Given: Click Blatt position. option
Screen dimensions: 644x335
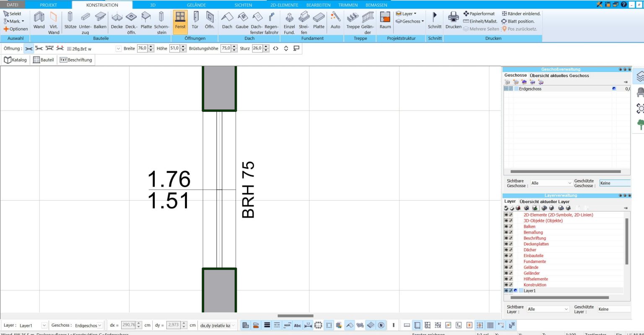Looking at the screenshot, I should pos(518,21).
